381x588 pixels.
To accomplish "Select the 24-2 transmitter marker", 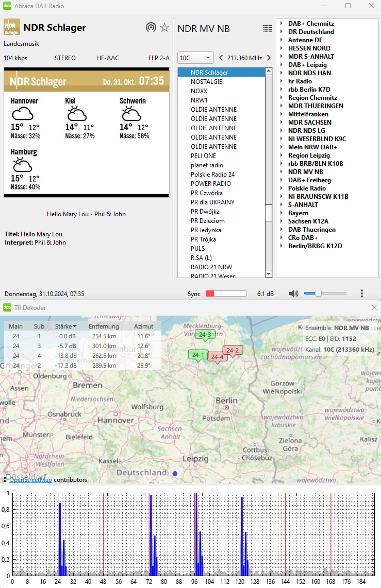I will [x=233, y=351].
